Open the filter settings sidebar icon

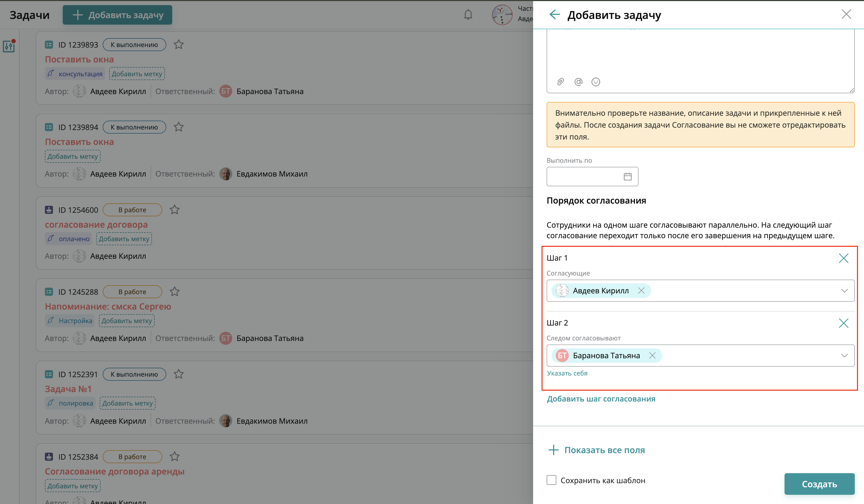(9, 46)
